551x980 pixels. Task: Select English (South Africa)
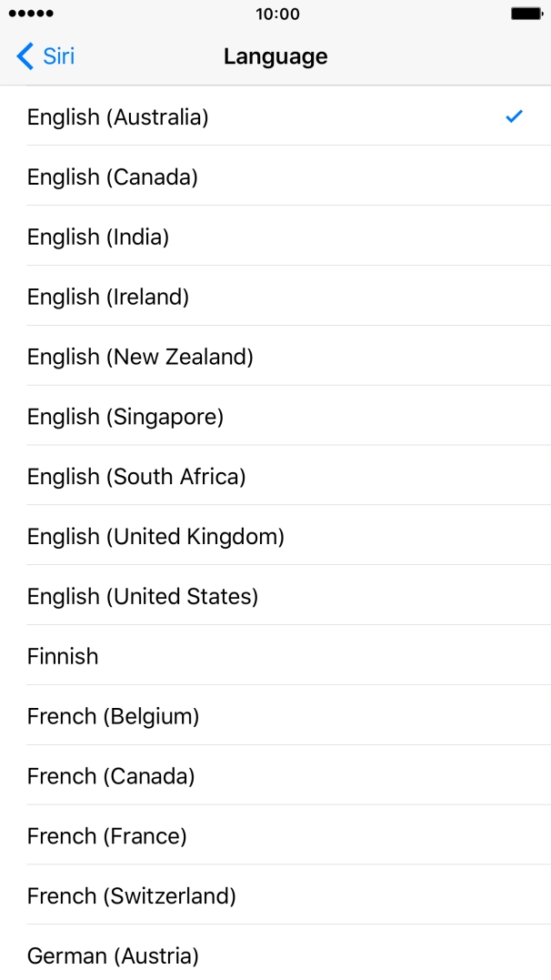pyautogui.click(x=136, y=476)
